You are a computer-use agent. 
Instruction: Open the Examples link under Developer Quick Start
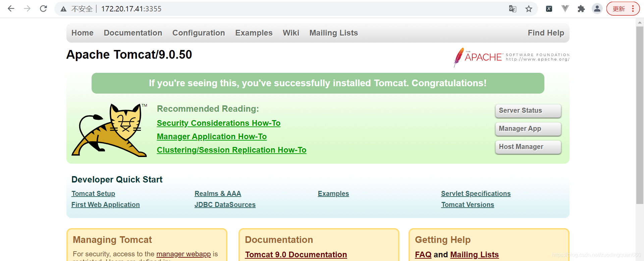pyautogui.click(x=333, y=194)
